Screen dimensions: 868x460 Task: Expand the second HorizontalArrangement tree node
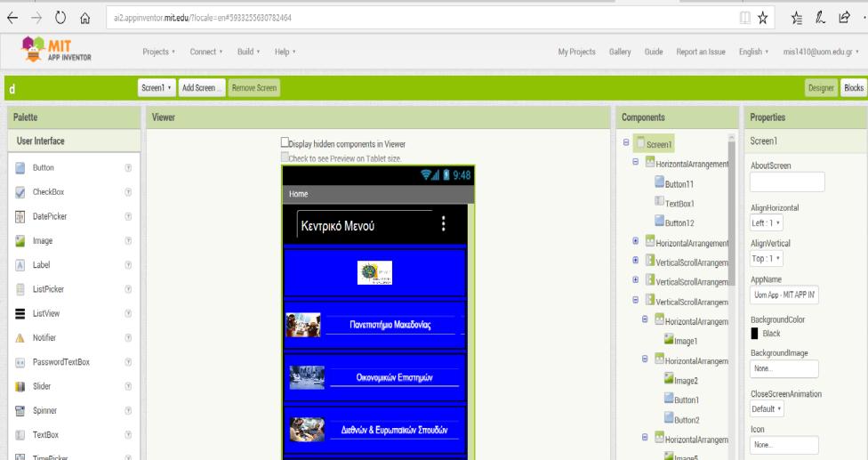(636, 241)
